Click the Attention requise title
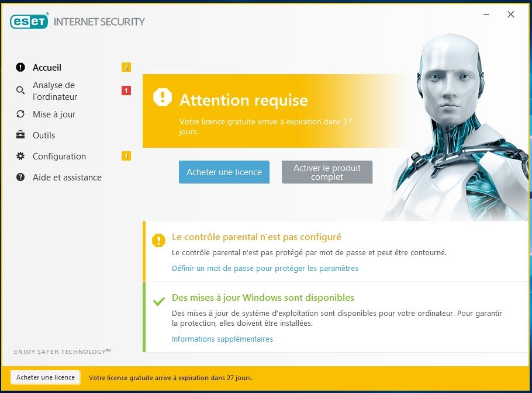The width and height of the screenshot is (532, 393). tap(244, 100)
